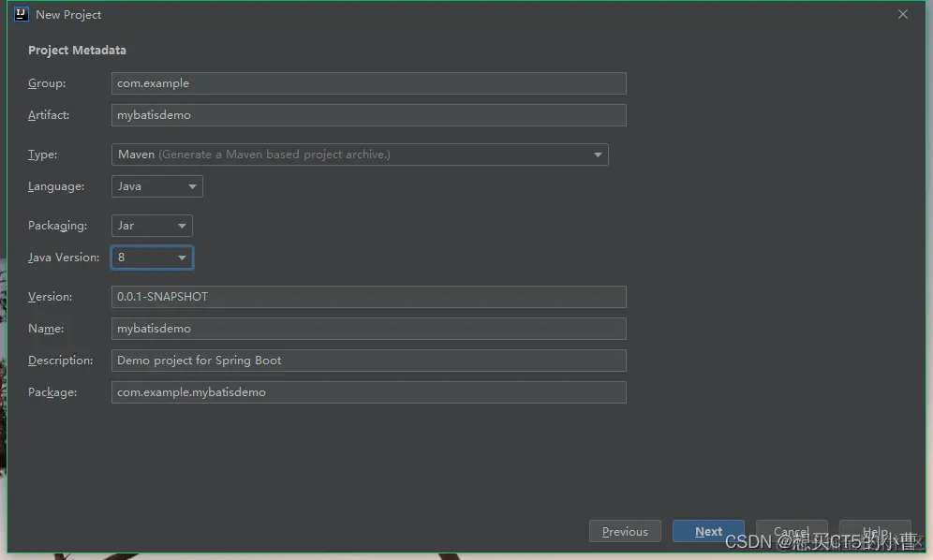
Task: Close the New Project dialog
Action: 903,14
